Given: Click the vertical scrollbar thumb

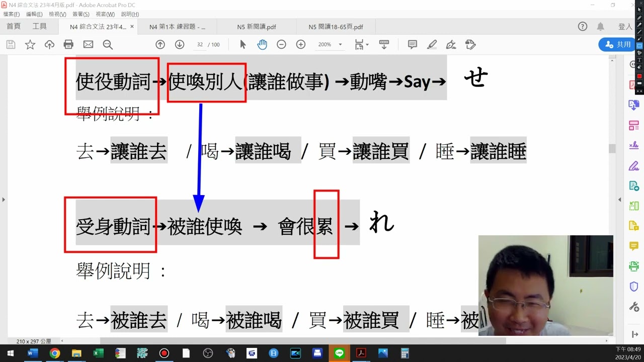Looking at the screenshot, I should (x=612, y=149).
